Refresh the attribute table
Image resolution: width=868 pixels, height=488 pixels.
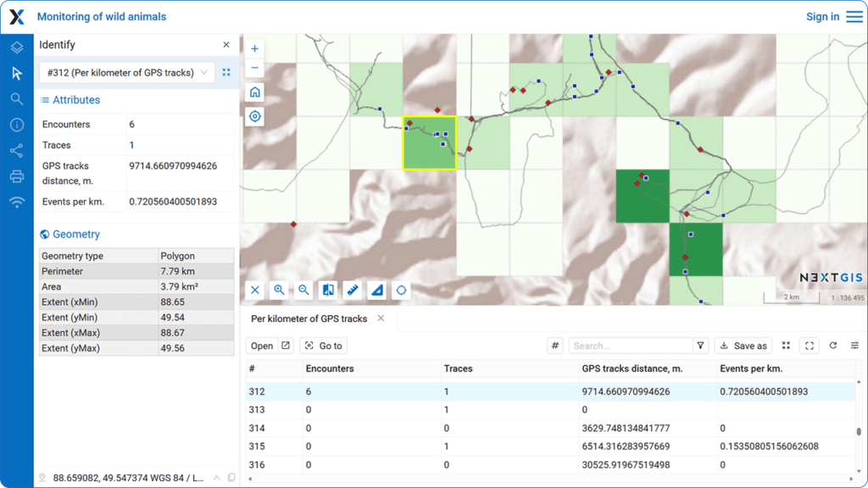pyautogui.click(x=833, y=346)
